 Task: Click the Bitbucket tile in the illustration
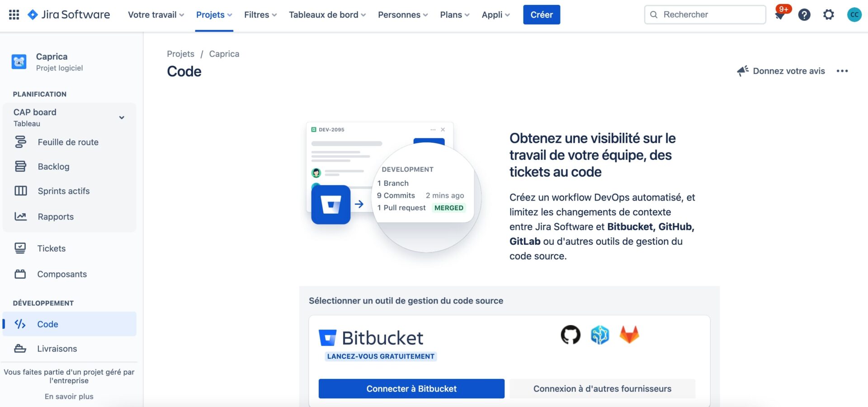pos(331,205)
